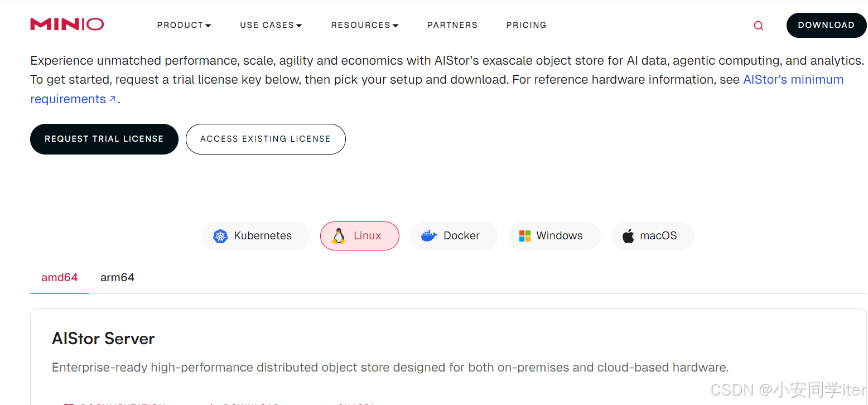The width and height of the screenshot is (868, 405).
Task: Click the MinIO logo
Action: 67,25
